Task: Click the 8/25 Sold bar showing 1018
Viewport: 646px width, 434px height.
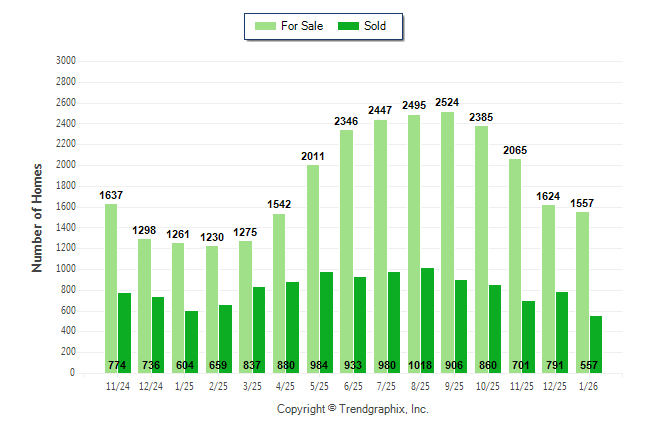Action: click(427, 320)
